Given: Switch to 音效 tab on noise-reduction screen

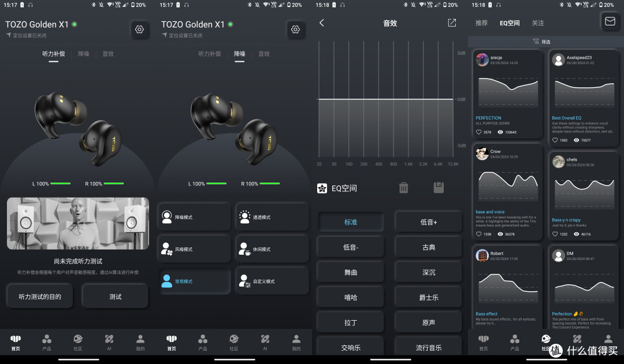Looking at the screenshot, I should (264, 54).
